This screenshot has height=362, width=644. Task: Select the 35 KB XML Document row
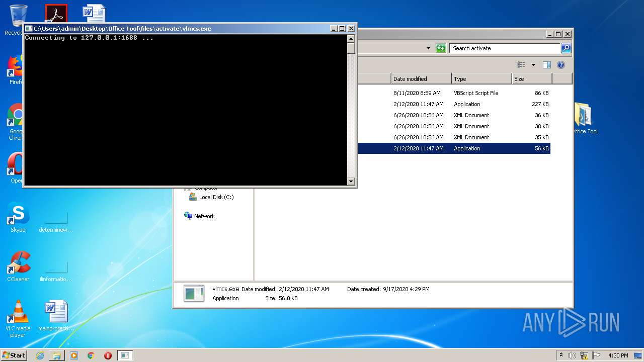click(x=454, y=137)
